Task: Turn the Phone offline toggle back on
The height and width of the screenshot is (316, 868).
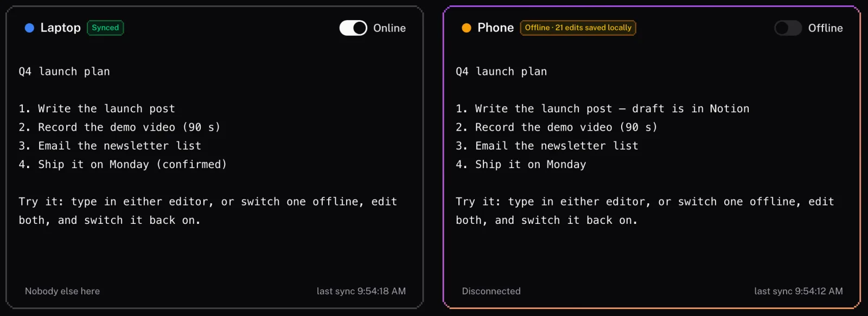Action: (x=788, y=28)
